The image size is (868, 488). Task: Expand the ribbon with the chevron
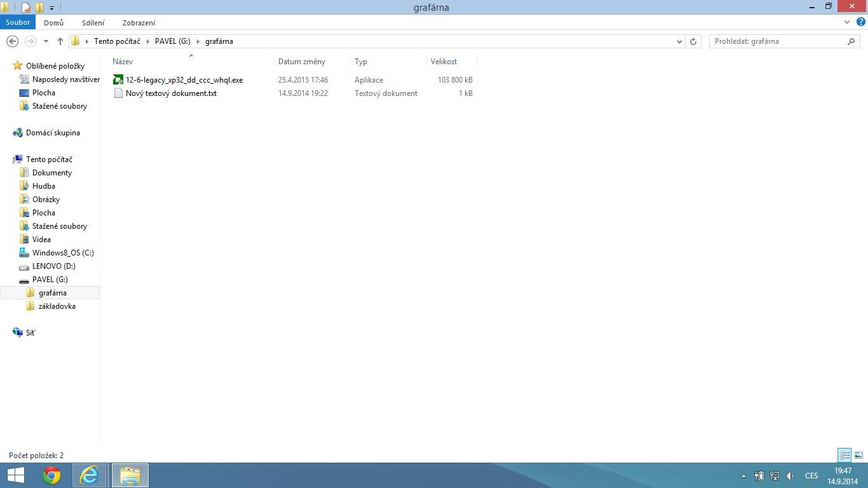point(847,22)
